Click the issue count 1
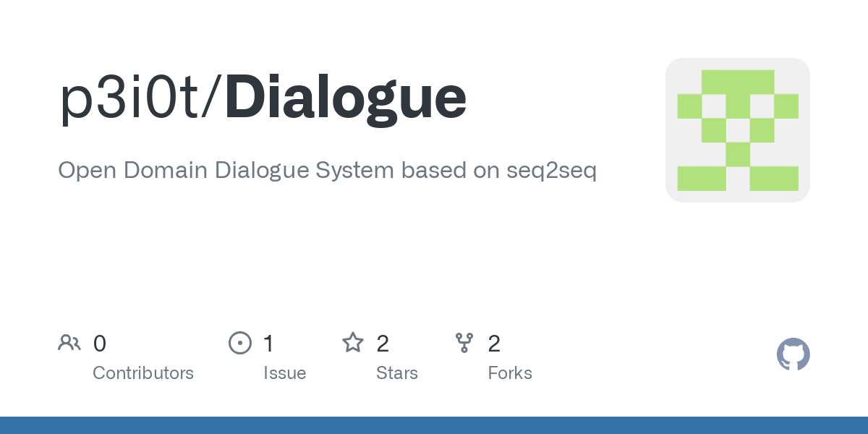The height and width of the screenshot is (434, 868). pos(268,343)
